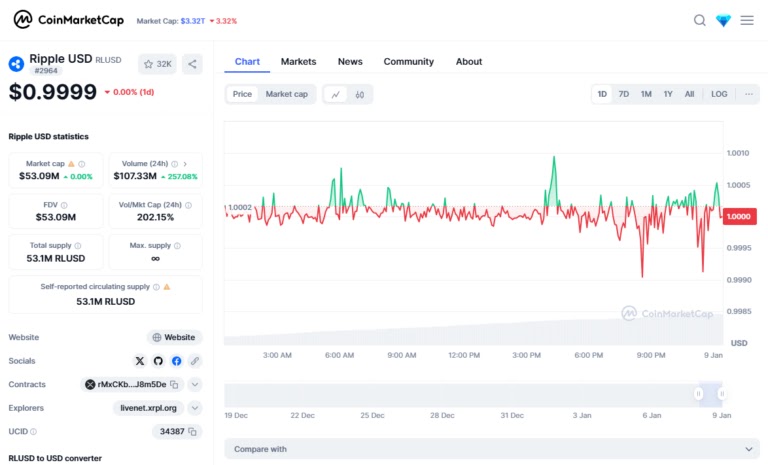
Task: Click the #2964 rank badge
Action: pos(46,71)
